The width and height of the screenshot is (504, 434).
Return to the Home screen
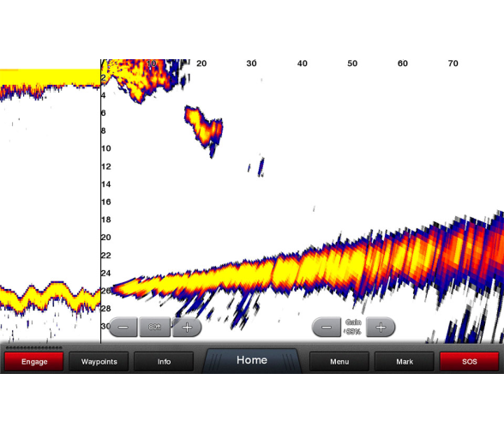(x=252, y=360)
